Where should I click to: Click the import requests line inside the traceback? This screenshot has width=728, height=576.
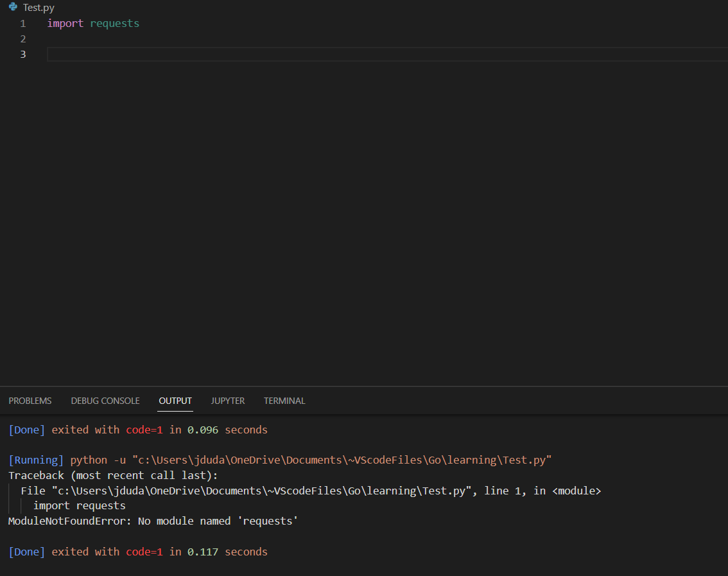point(80,505)
